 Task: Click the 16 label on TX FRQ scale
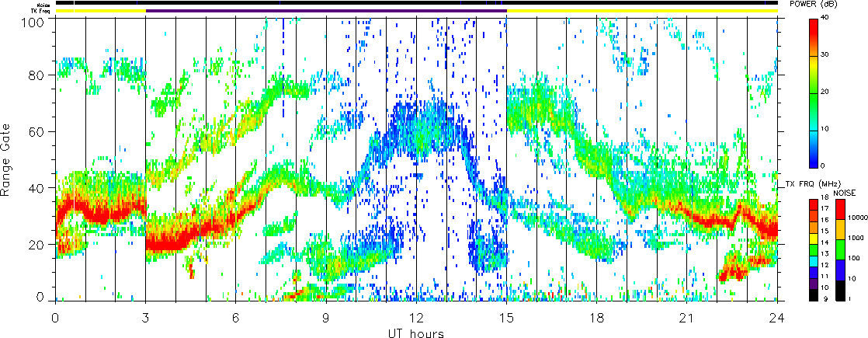(825, 220)
